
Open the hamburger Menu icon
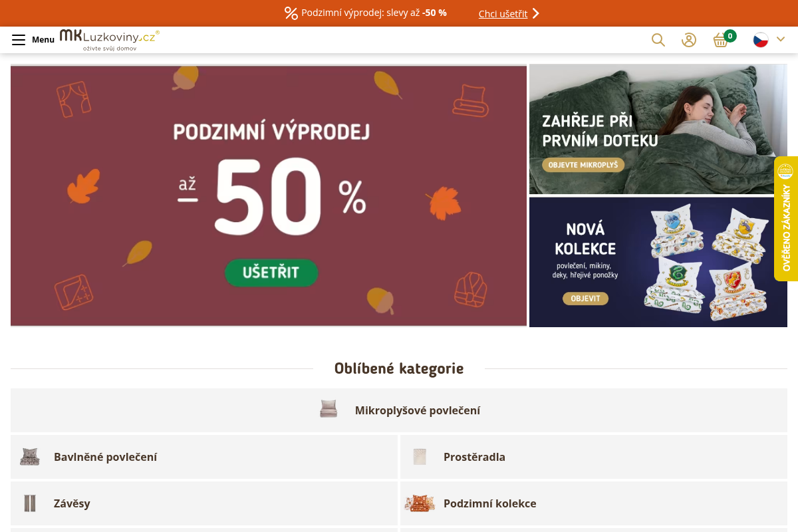(x=19, y=40)
